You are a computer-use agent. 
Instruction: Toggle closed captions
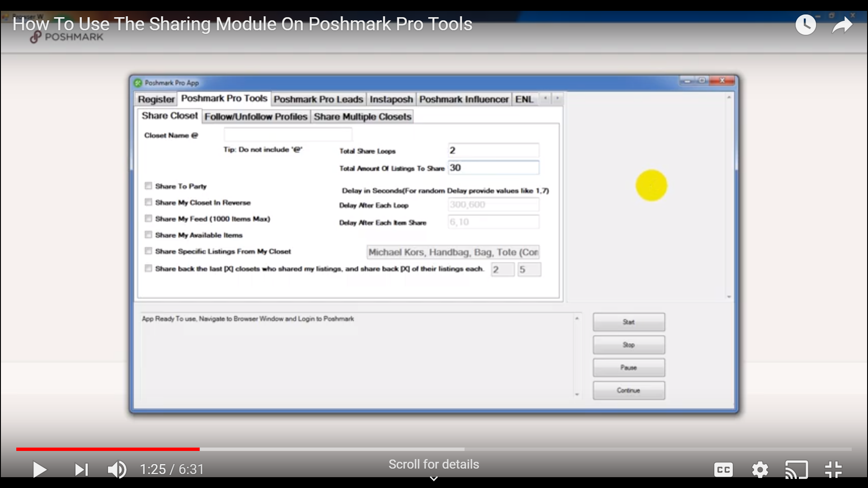[x=723, y=469]
